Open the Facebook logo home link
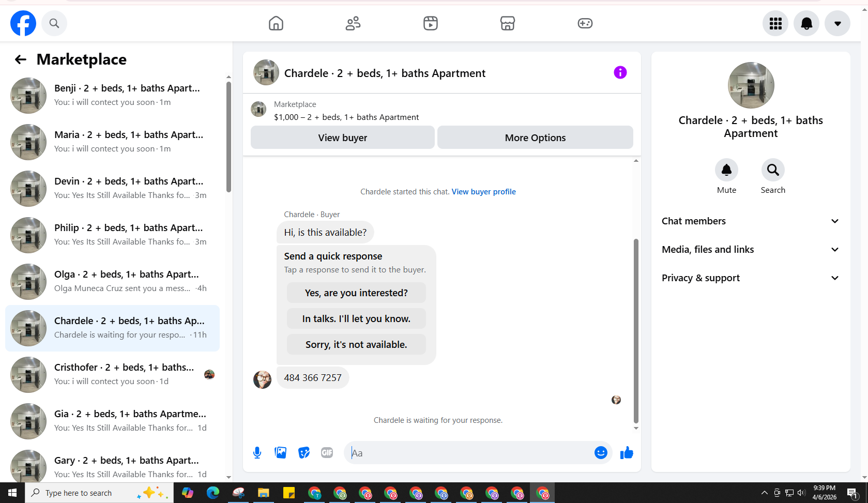Viewport: 868px width, 503px height. [23, 23]
